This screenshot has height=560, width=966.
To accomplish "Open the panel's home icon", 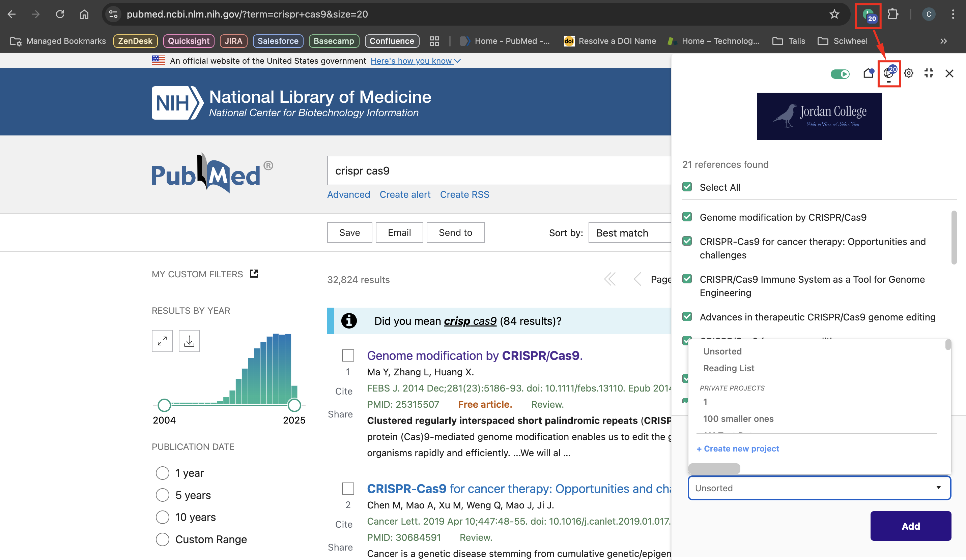I will pyautogui.click(x=868, y=73).
